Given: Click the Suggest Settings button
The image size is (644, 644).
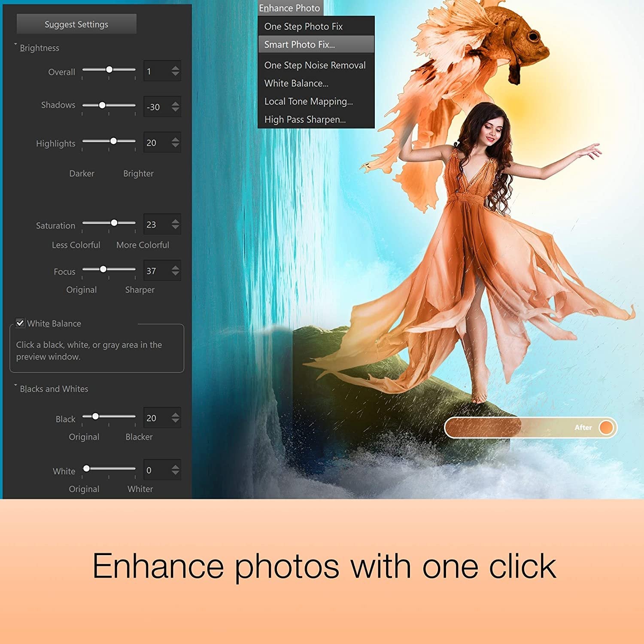Looking at the screenshot, I should click(x=76, y=24).
